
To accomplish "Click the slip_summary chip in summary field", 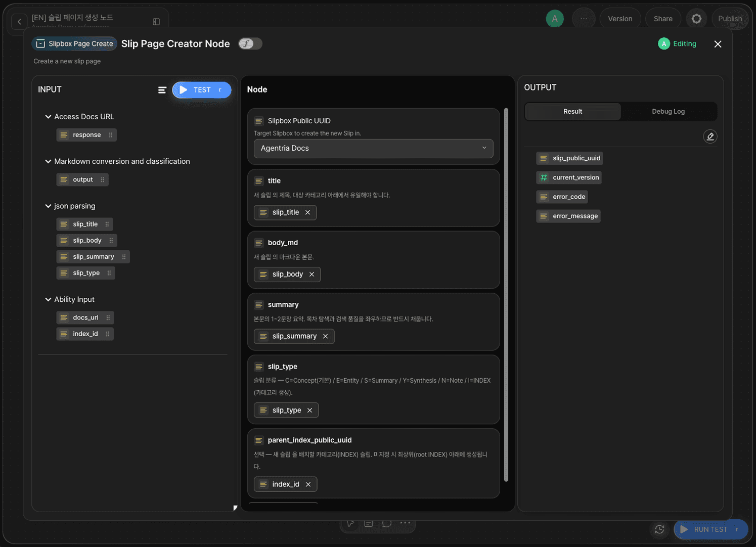I will pos(294,336).
